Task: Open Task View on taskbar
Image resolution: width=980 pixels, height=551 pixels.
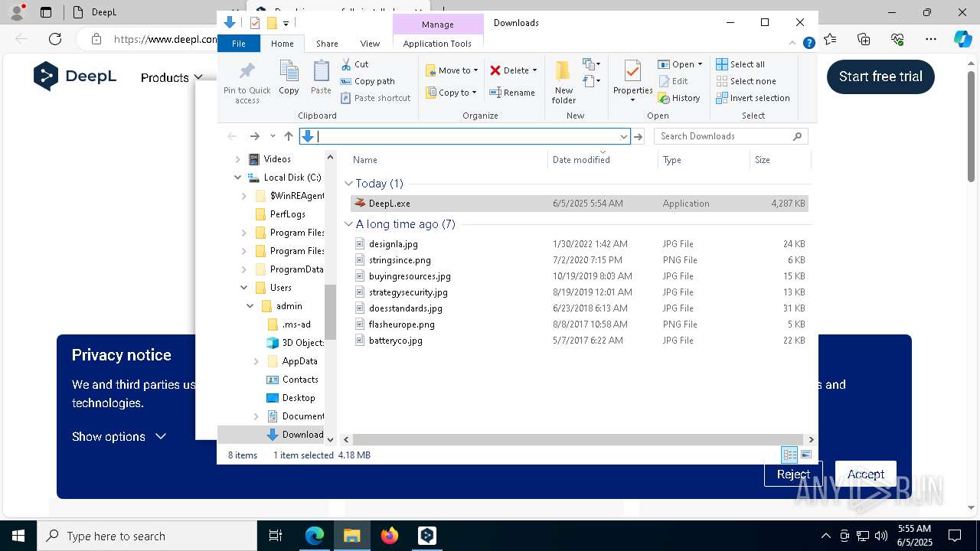Action: click(x=276, y=536)
